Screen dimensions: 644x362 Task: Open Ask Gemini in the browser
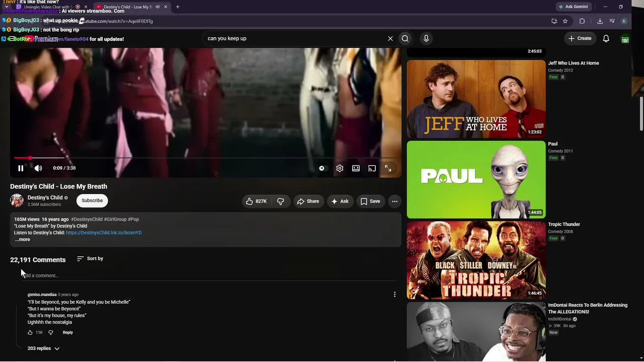pos(573,7)
